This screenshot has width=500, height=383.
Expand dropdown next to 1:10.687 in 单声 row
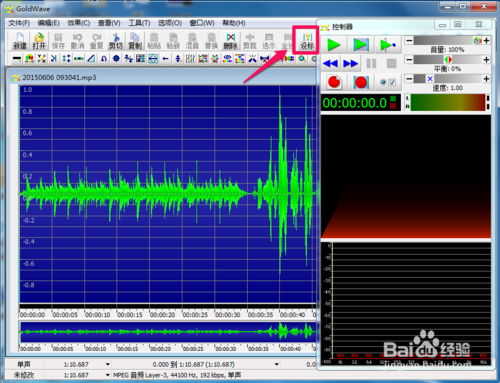point(107,364)
